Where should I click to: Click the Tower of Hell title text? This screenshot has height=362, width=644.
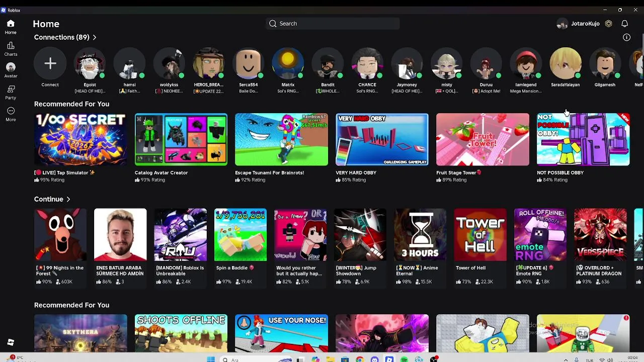(470, 268)
